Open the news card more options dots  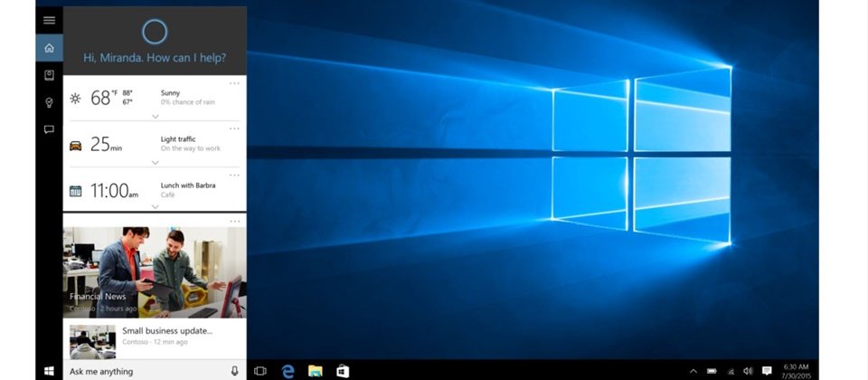235,222
